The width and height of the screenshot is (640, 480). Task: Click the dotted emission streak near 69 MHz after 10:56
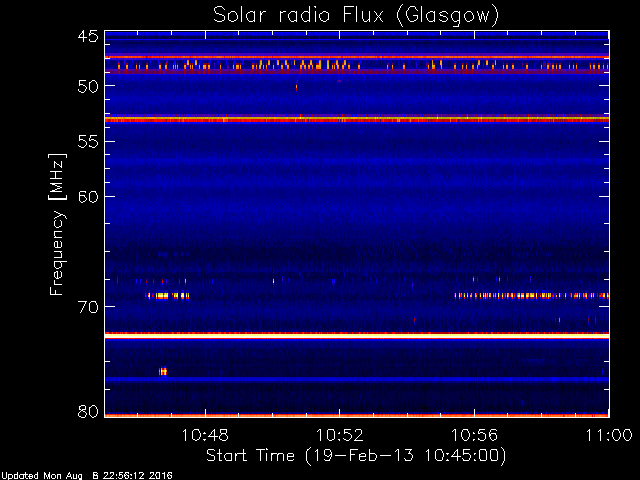(x=532, y=296)
